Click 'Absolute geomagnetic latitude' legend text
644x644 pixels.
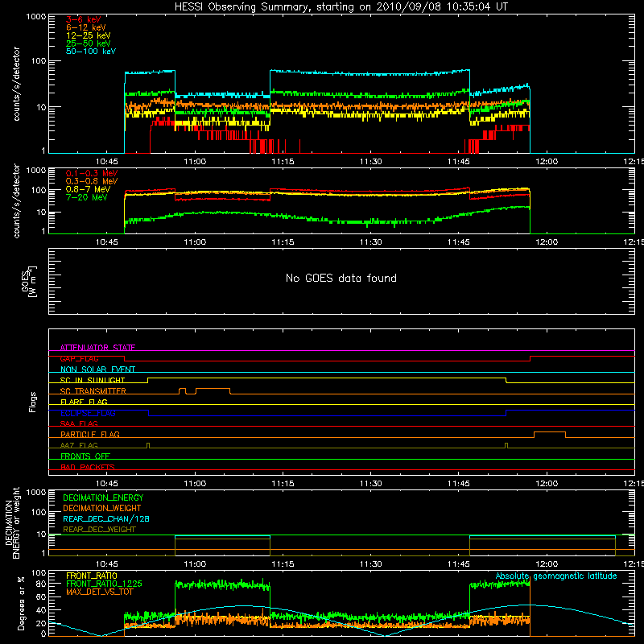point(556,576)
